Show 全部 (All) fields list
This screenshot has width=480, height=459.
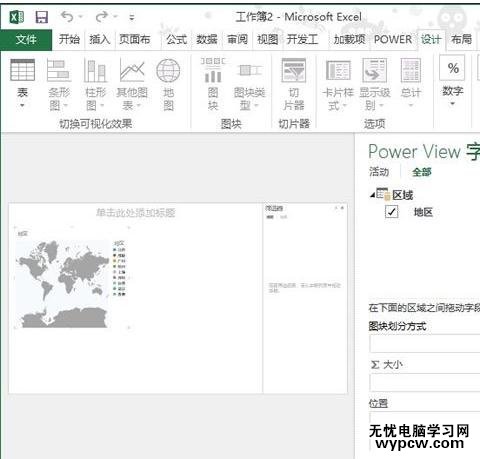click(x=422, y=172)
